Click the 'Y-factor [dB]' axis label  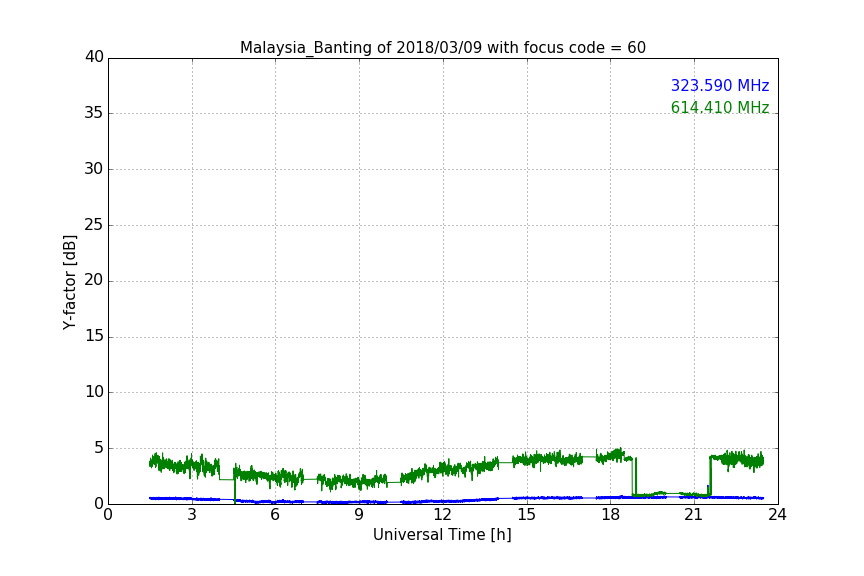point(69,282)
